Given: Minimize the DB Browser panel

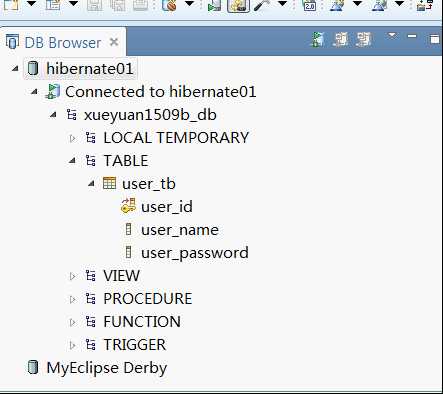Looking at the screenshot, I should point(412,36).
